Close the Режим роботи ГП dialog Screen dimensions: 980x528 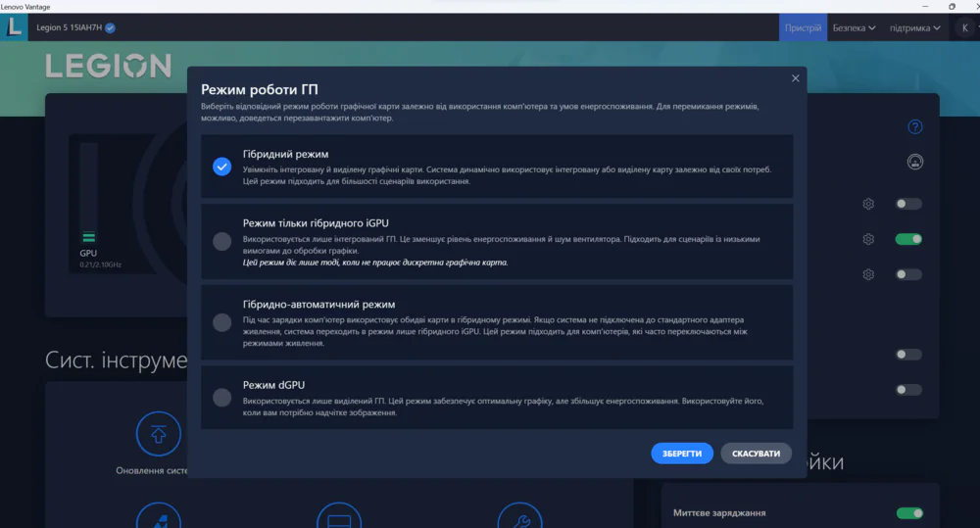click(795, 78)
